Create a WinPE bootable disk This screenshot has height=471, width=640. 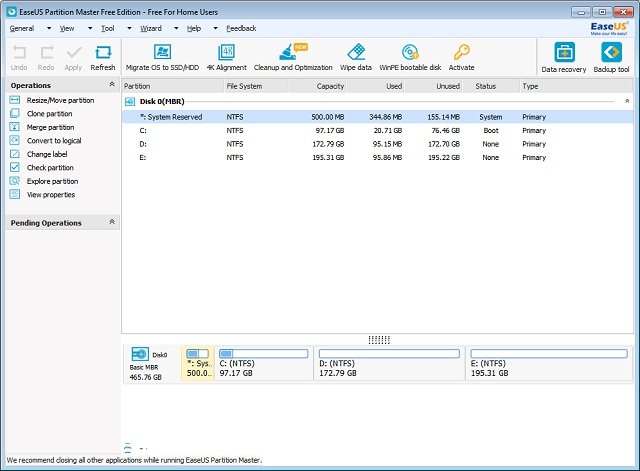410,58
